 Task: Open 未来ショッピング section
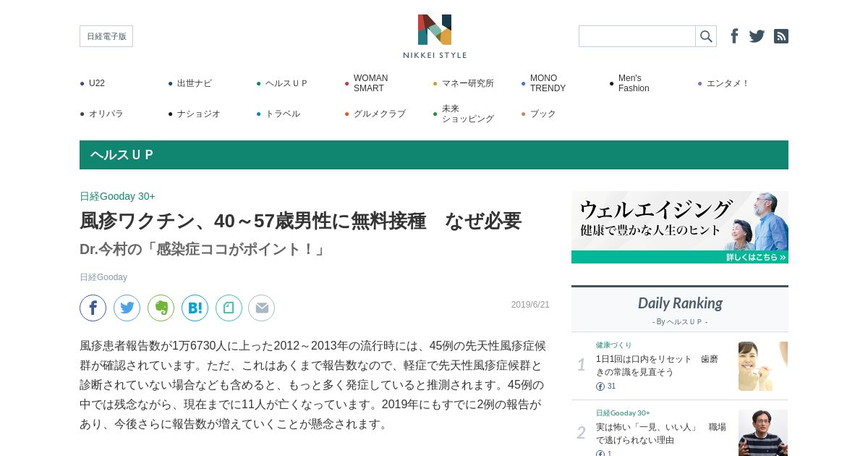coord(467,114)
